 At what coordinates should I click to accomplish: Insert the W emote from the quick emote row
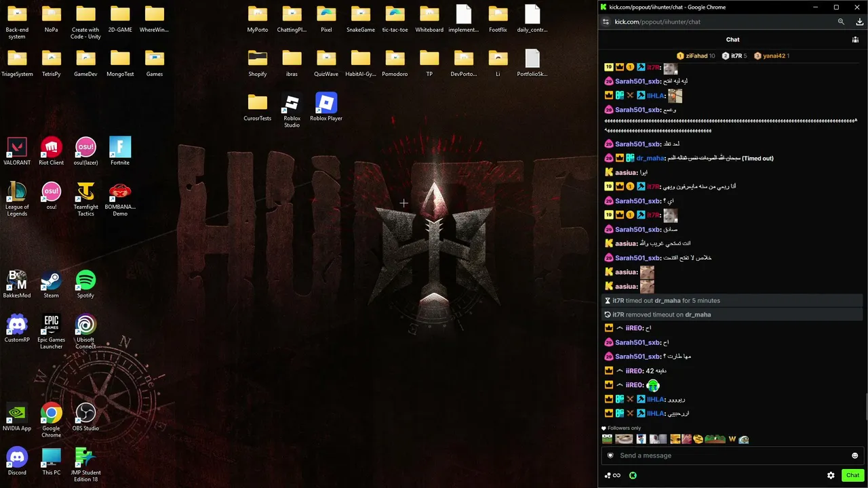click(x=732, y=439)
